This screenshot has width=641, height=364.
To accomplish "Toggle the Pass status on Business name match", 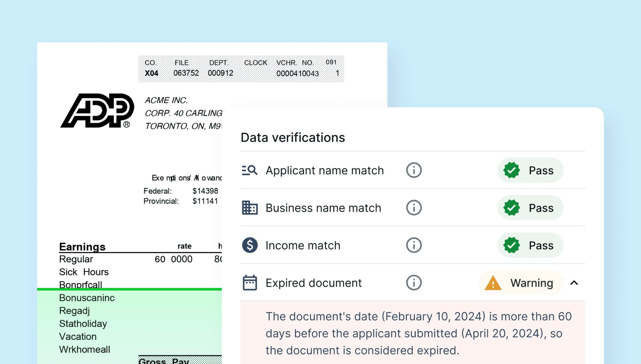I will point(530,208).
